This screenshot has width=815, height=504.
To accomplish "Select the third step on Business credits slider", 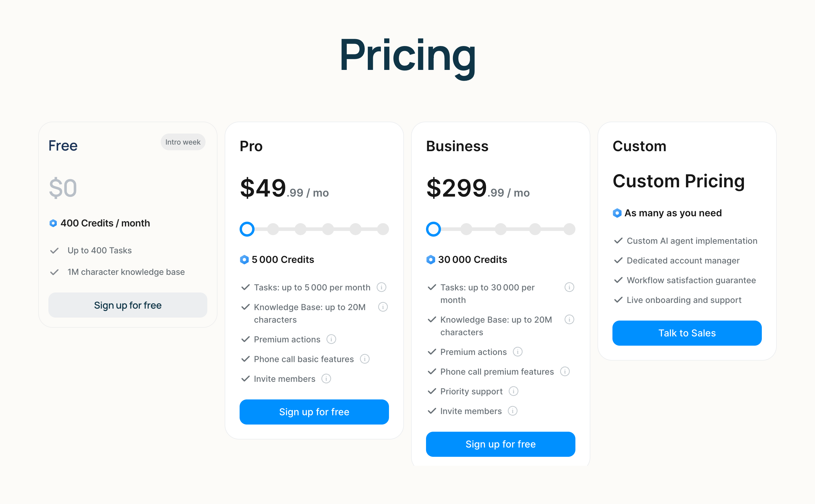I will (x=500, y=229).
